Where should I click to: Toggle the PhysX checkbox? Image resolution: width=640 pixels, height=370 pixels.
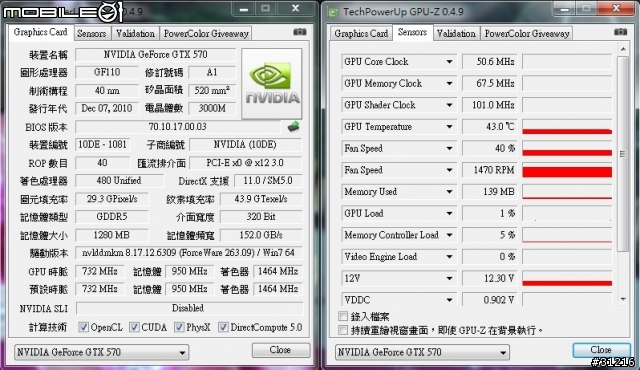click(x=179, y=327)
